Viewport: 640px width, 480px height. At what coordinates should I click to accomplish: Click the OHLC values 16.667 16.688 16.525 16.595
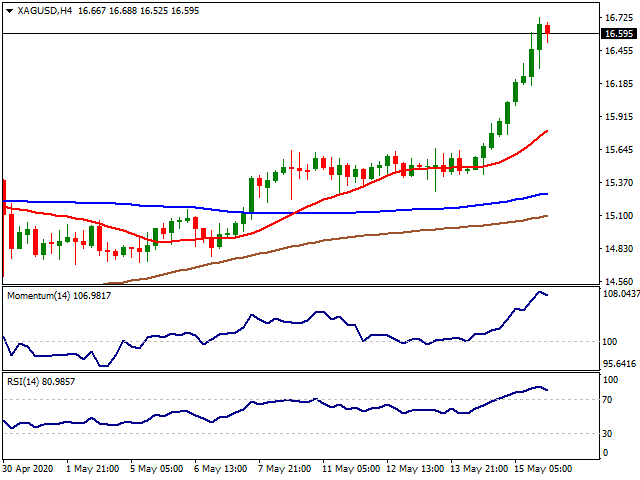point(138,11)
